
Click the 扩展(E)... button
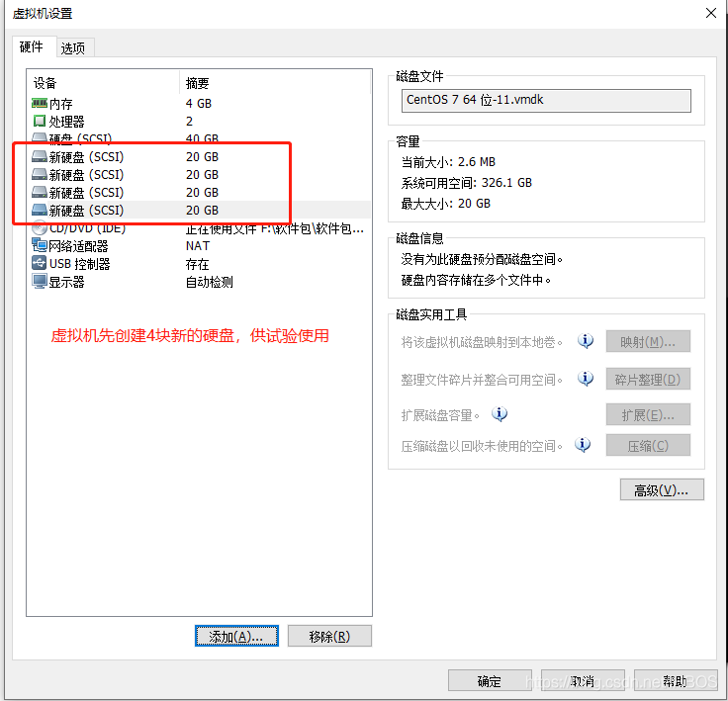point(648,414)
